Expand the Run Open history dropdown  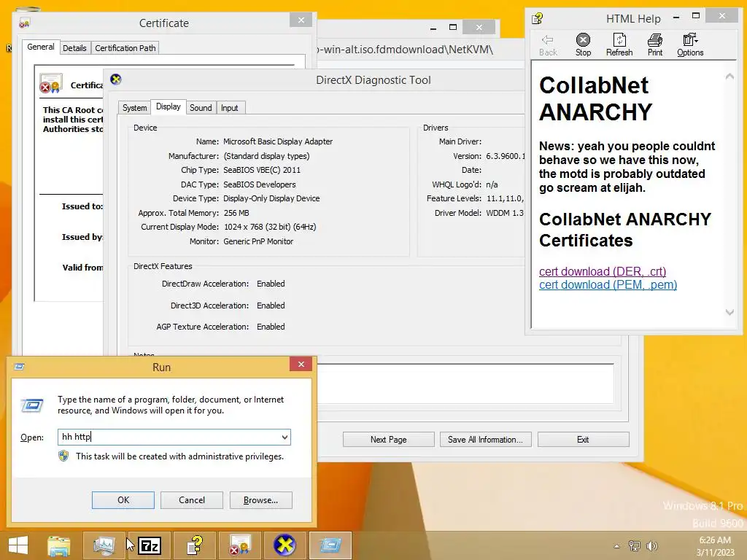click(x=285, y=437)
